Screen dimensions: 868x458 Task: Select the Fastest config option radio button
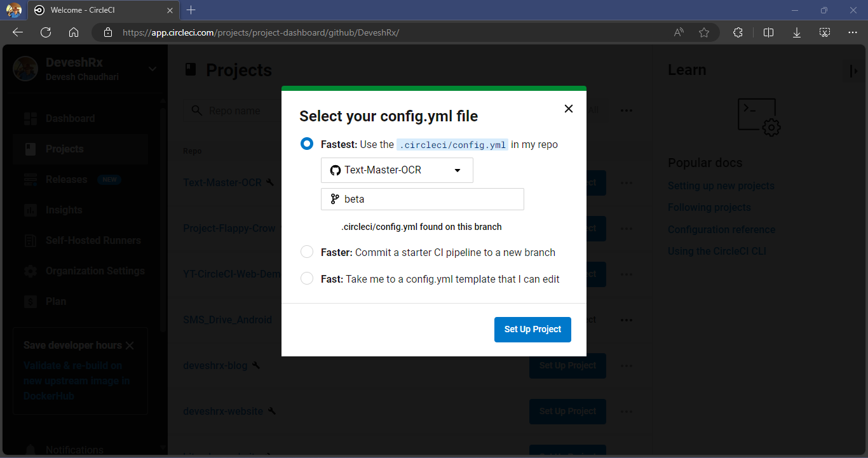tap(307, 144)
